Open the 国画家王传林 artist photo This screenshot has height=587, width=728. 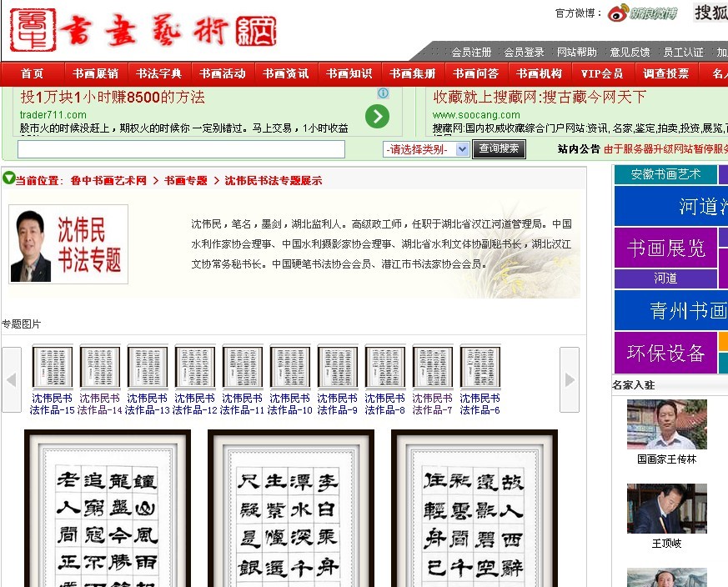(666, 424)
